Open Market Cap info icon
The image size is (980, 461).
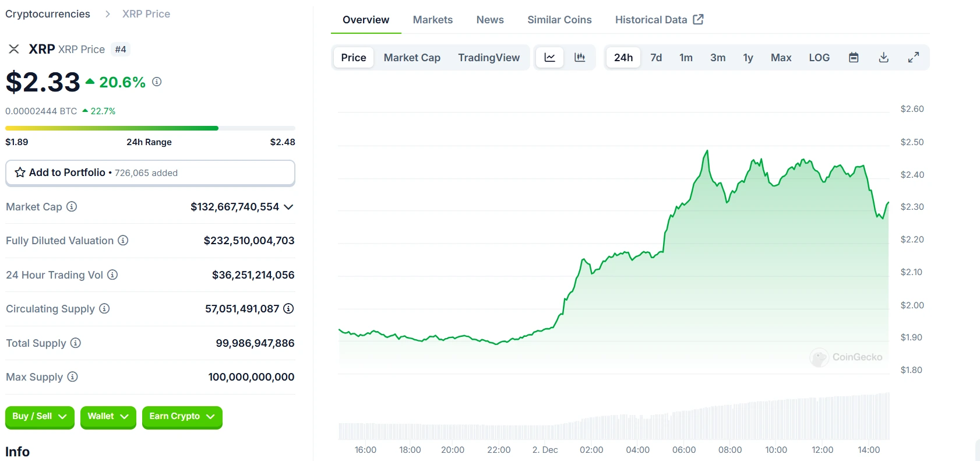point(72,206)
